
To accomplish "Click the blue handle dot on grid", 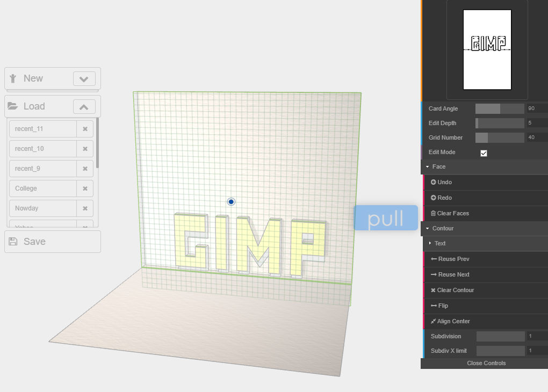I will coord(231,201).
